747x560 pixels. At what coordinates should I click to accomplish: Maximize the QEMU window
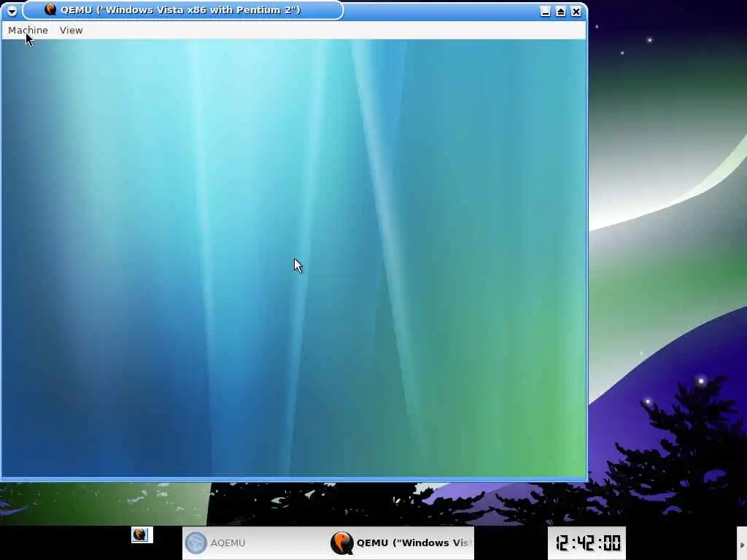point(561,12)
